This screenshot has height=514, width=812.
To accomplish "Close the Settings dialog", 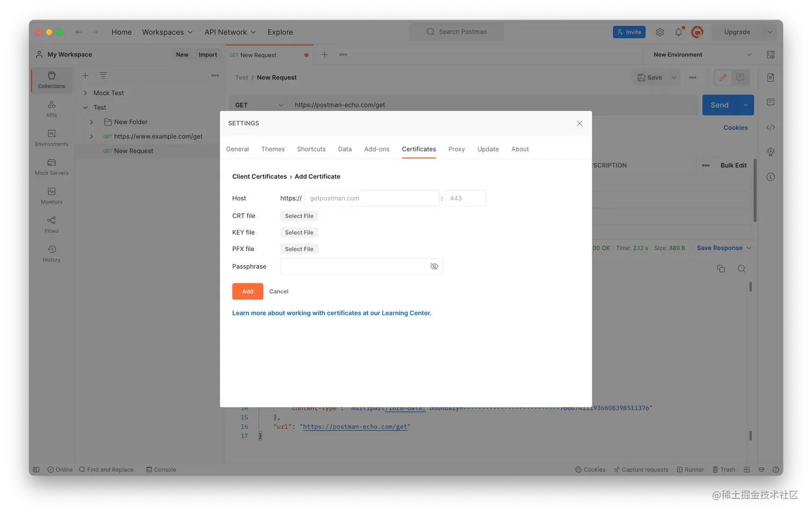I will coord(579,124).
